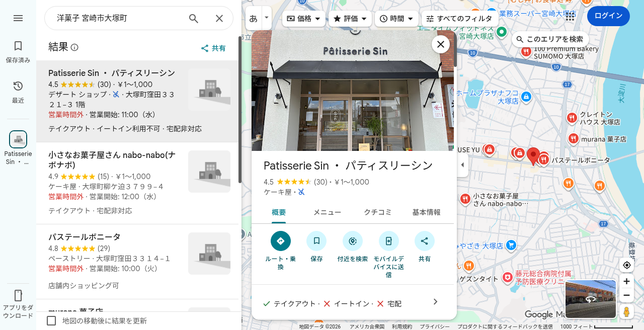Open the Rating (評価) filter dropdown
Viewport: 644px width, 330px height.
[351, 19]
